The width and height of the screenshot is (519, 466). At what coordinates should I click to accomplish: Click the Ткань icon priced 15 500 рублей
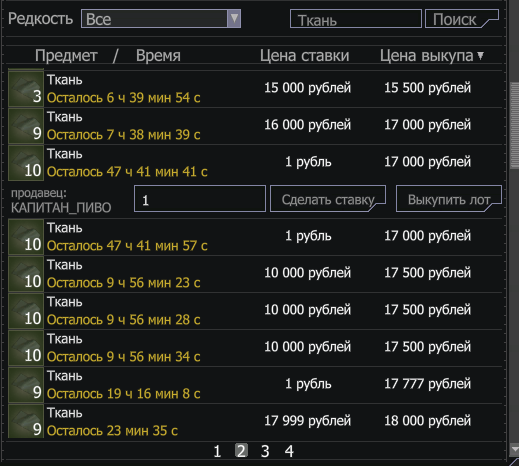pyautogui.click(x=26, y=88)
